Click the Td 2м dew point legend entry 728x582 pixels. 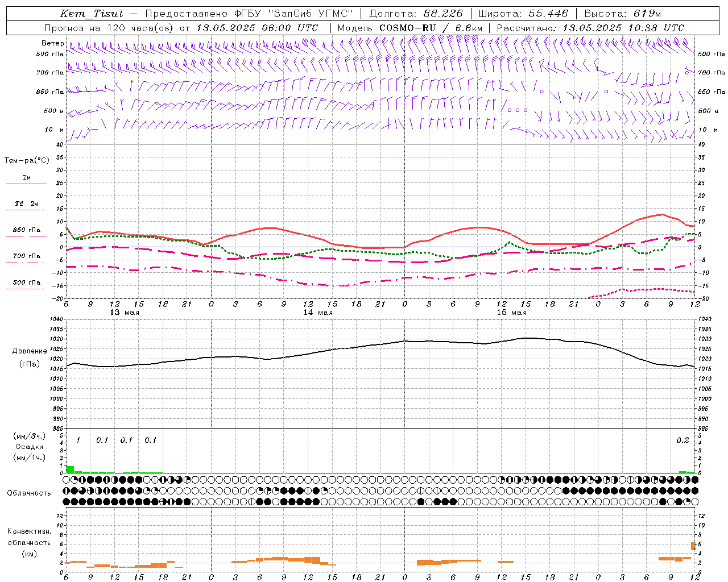[27, 203]
